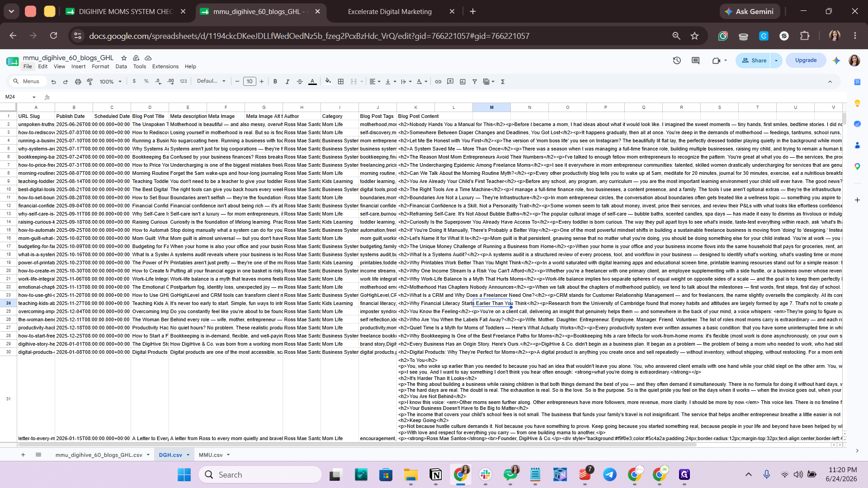
Task: Open the DGH.csv sheet tab menu arrow
Action: click(x=188, y=455)
